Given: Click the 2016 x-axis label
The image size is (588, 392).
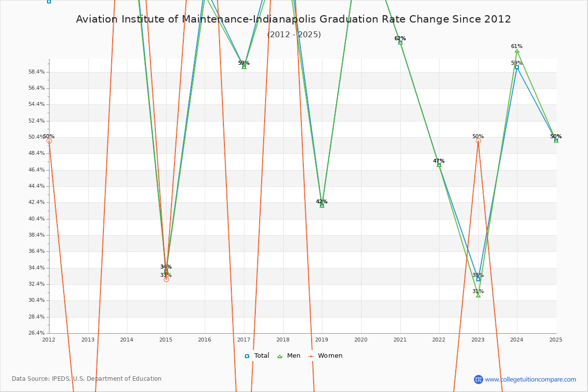Looking at the screenshot, I should coord(205,340).
